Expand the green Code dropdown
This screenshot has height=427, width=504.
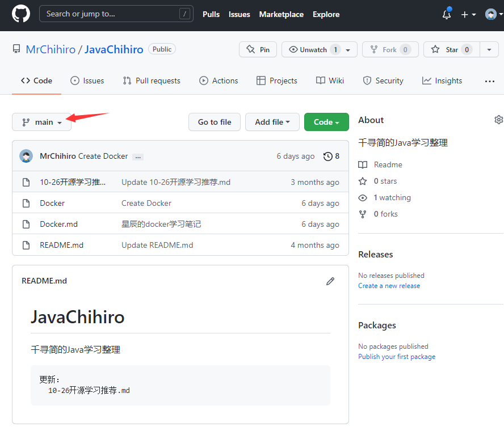tap(326, 122)
